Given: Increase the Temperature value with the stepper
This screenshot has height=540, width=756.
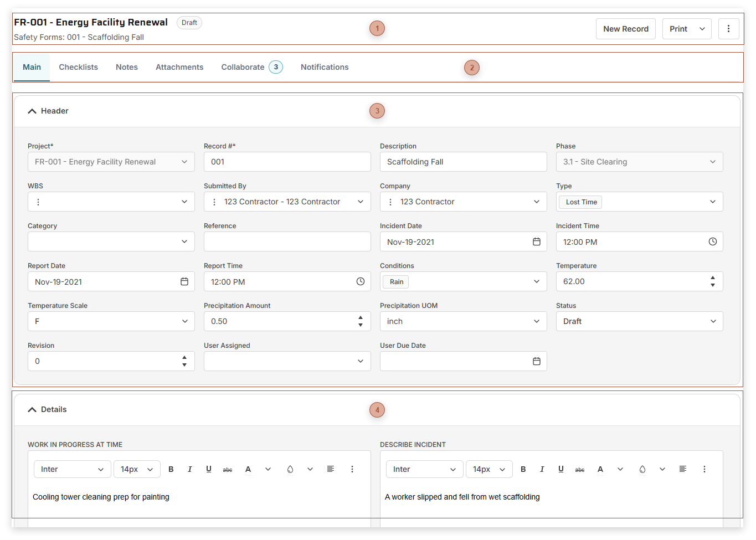Looking at the screenshot, I should [x=713, y=278].
